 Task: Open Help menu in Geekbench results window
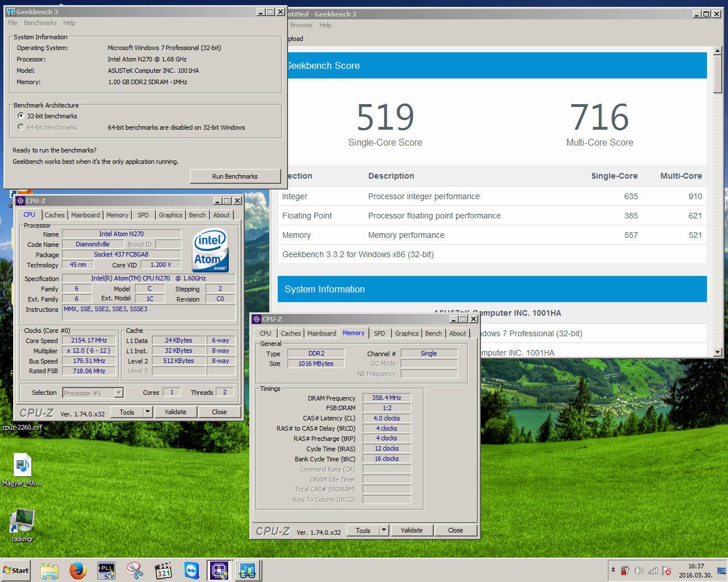(326, 25)
